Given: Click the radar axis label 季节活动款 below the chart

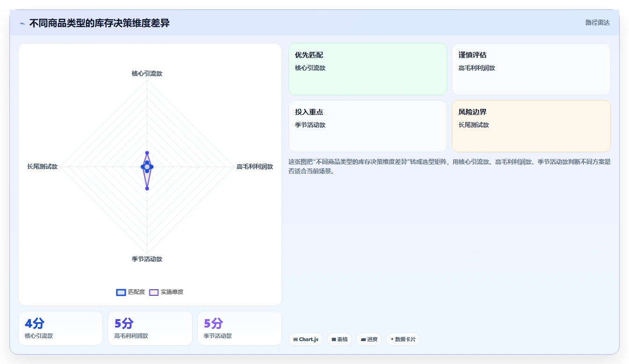Looking at the screenshot, I should (147, 259).
